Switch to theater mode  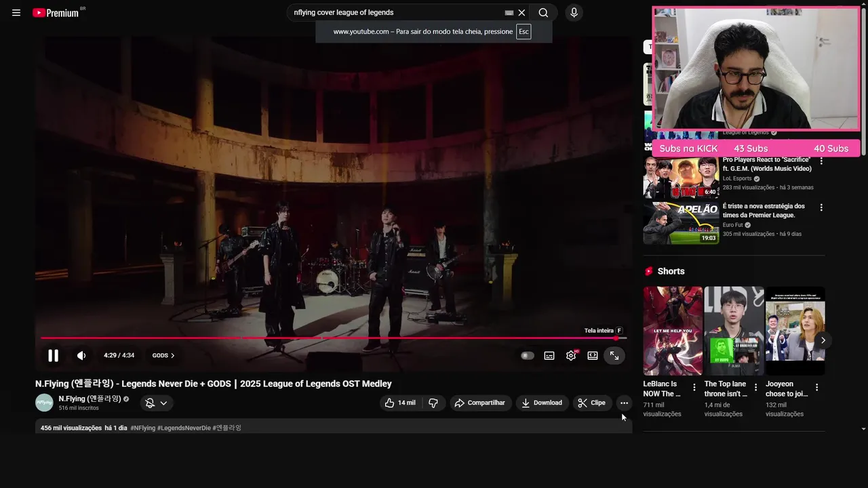coord(593,355)
